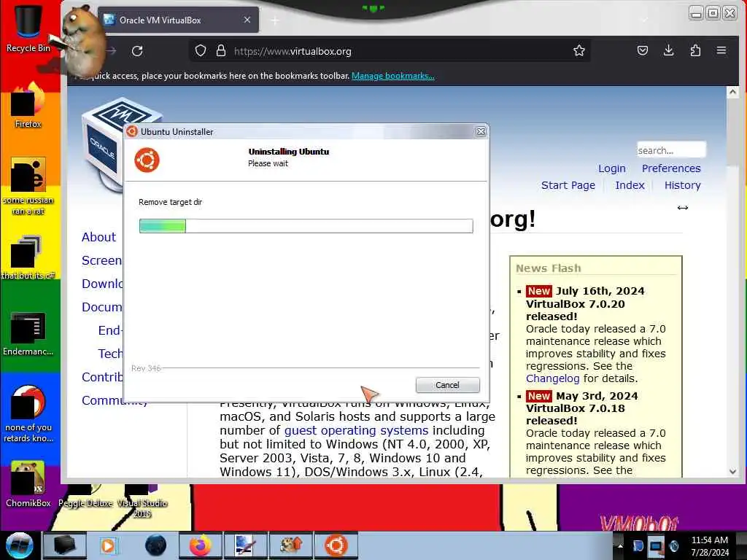Viewport: 747px width, 560px height.
Task: Click the Manage bookmarks link
Action: point(392,76)
